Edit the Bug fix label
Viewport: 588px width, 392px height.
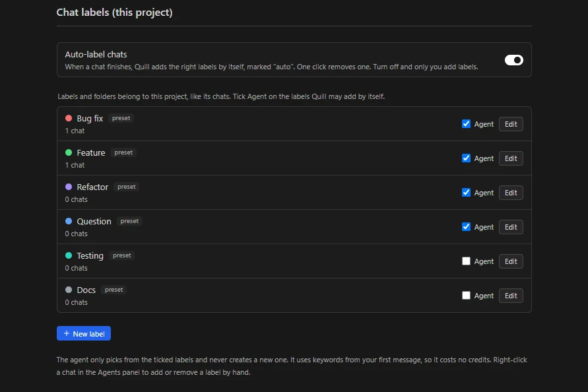(511, 124)
